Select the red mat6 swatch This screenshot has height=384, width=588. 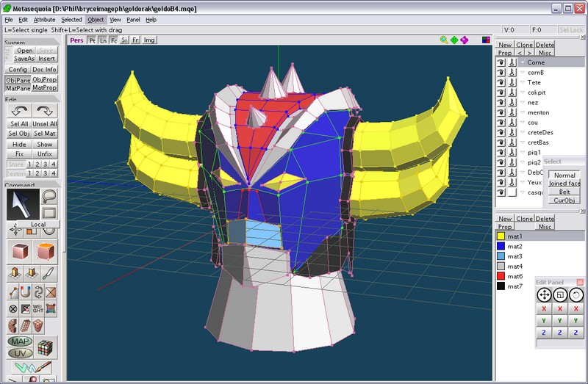501,276
